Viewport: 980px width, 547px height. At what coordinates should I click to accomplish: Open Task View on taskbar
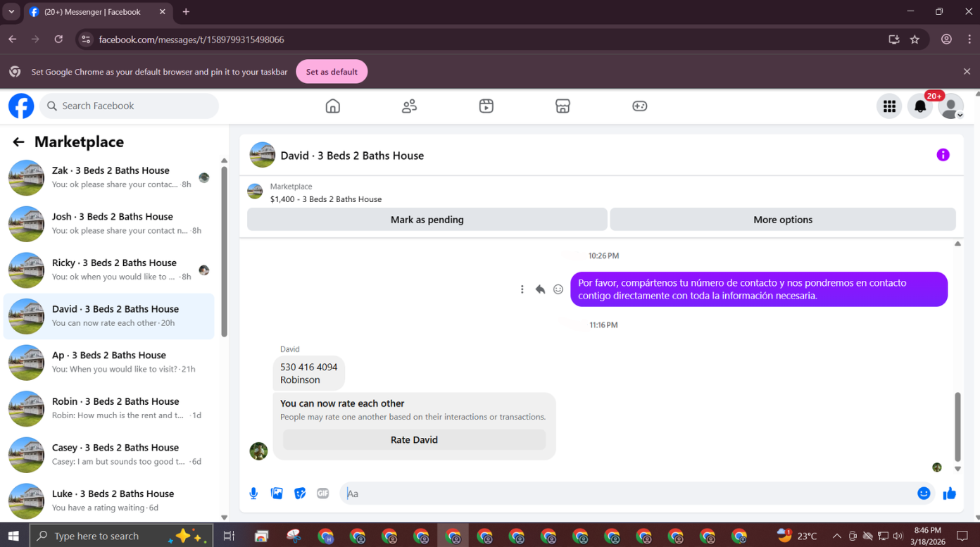tap(229, 536)
